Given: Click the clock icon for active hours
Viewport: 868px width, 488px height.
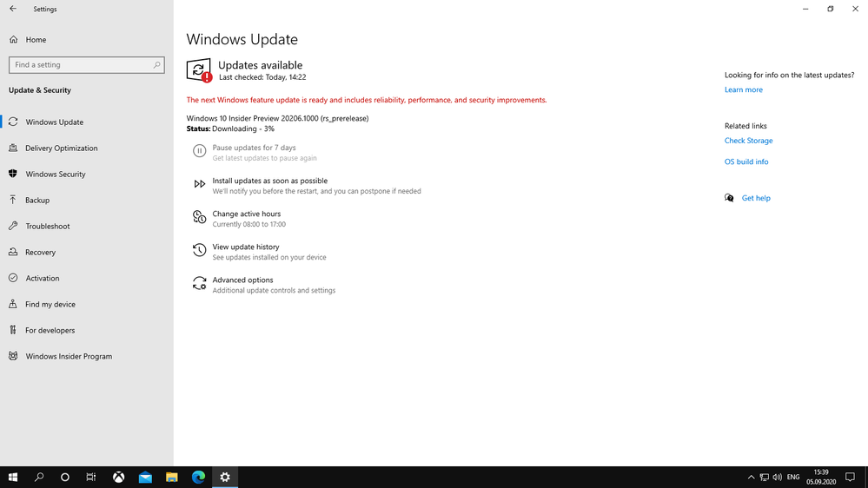Looking at the screenshot, I should 199,217.
